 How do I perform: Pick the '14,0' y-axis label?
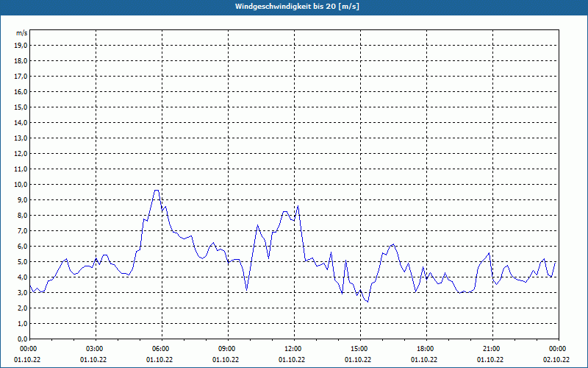pyautogui.click(x=21, y=122)
